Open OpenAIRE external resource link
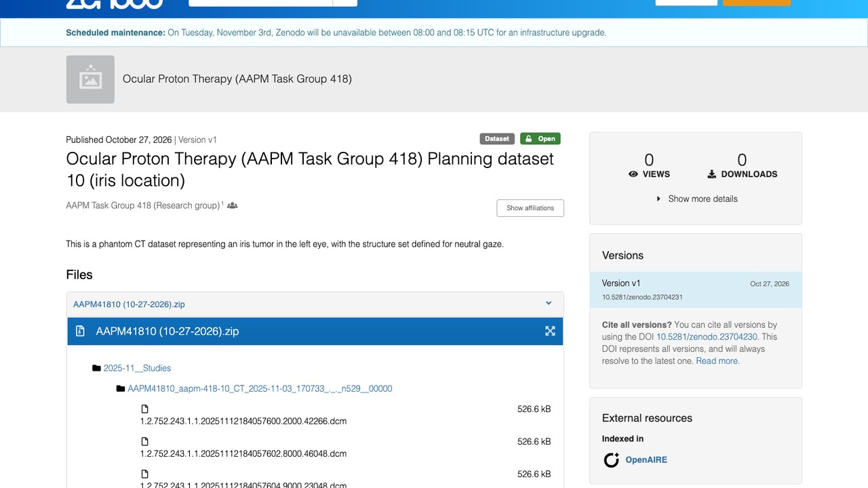 point(646,460)
